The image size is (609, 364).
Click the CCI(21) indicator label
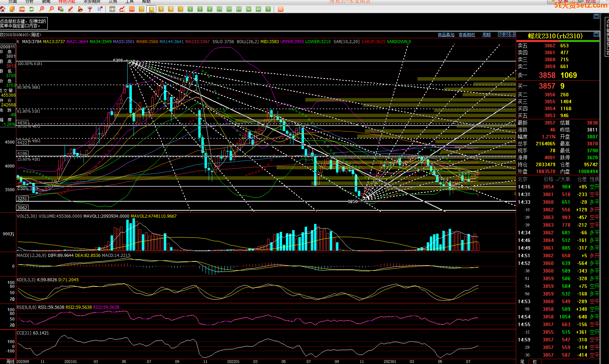(x=24, y=333)
